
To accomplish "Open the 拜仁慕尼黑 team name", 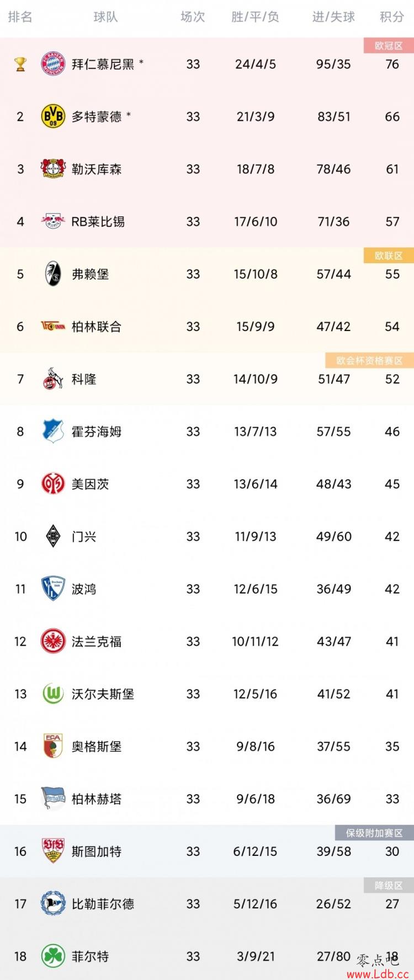I will [x=103, y=64].
